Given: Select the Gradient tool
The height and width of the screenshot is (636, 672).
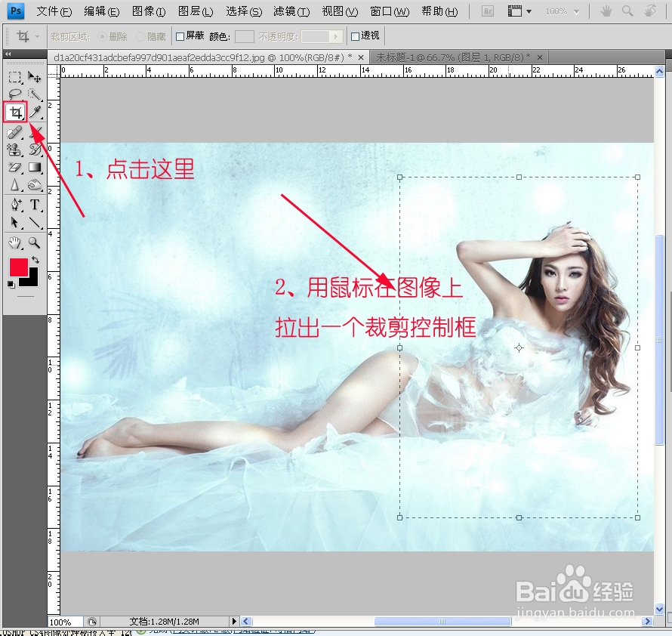Looking at the screenshot, I should tap(35, 165).
